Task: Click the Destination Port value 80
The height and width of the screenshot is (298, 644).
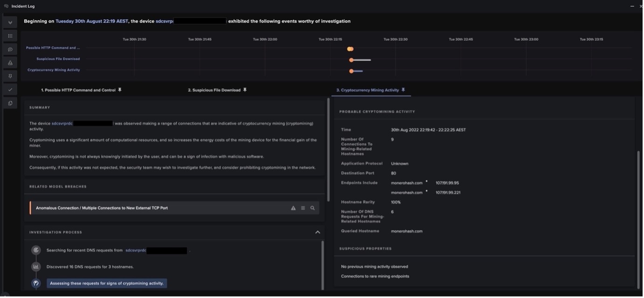Action: pyautogui.click(x=394, y=173)
